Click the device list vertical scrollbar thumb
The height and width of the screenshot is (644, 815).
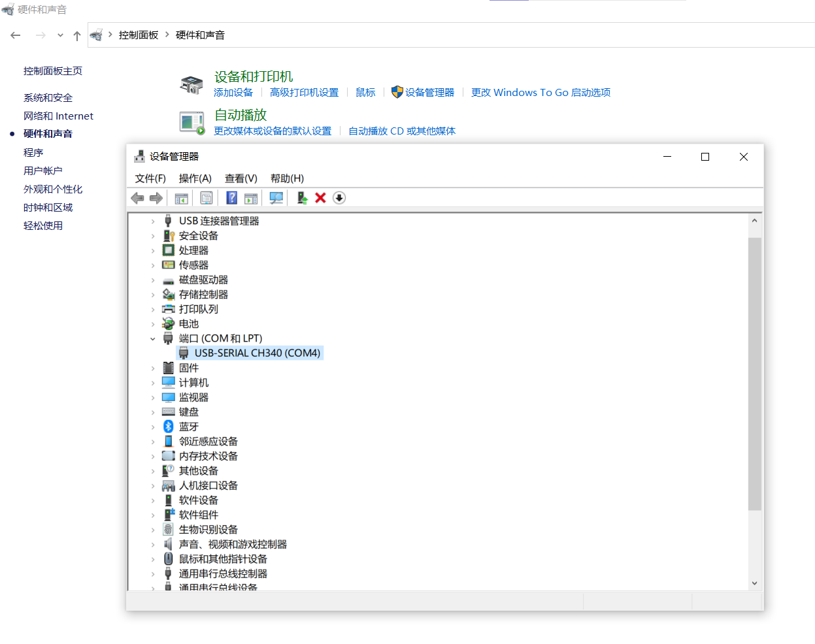tap(754, 372)
